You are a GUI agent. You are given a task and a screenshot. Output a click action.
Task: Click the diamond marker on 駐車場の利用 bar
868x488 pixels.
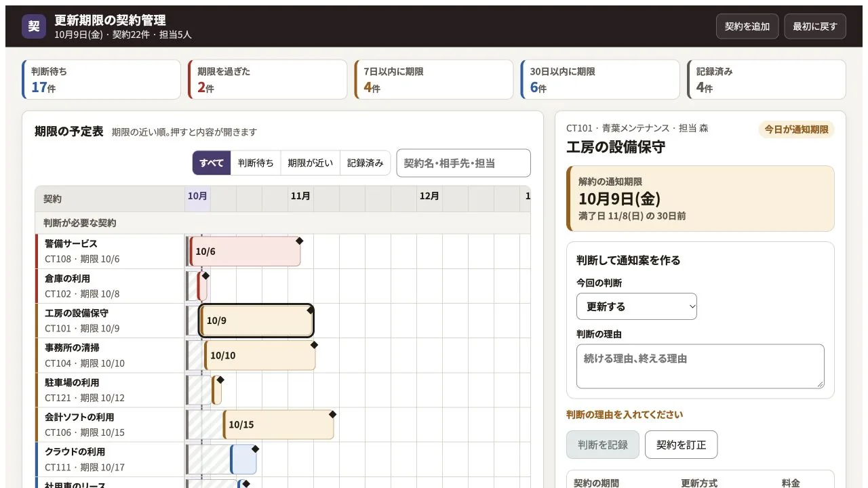[x=220, y=380]
